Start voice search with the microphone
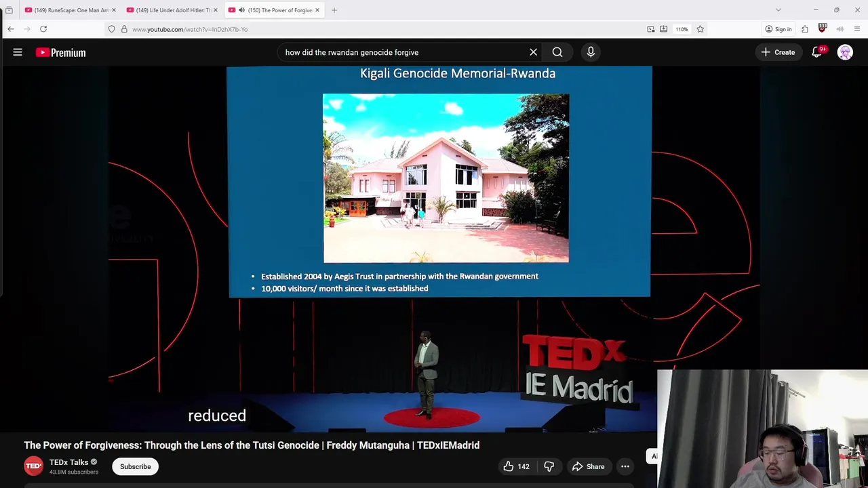 [x=591, y=52]
